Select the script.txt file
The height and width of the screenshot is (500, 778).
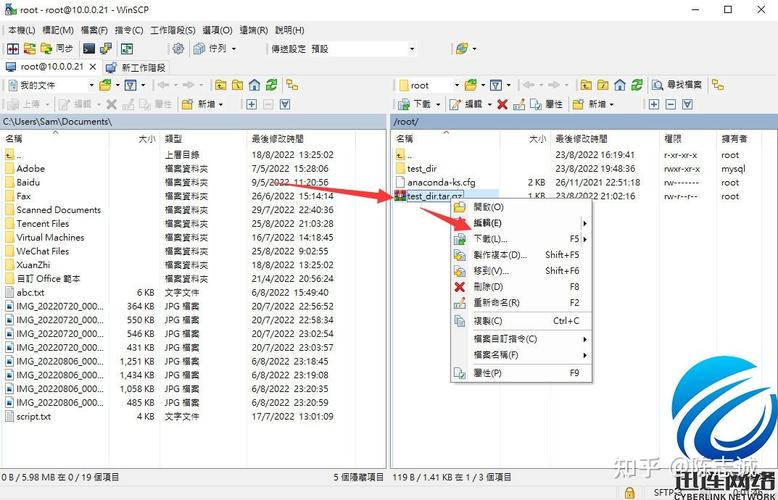pos(34,417)
